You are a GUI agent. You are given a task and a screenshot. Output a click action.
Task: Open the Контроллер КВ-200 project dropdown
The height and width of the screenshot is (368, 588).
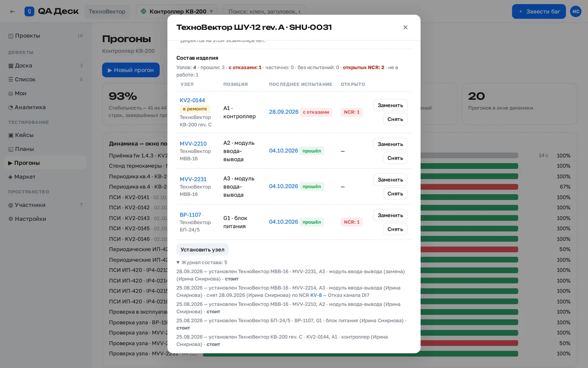[176, 11]
